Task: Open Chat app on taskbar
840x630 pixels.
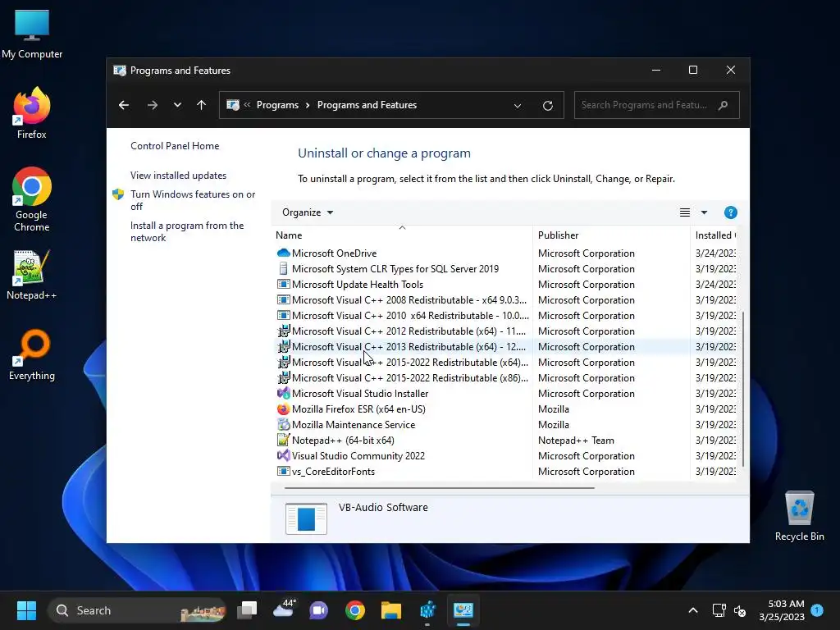Action: [x=319, y=610]
